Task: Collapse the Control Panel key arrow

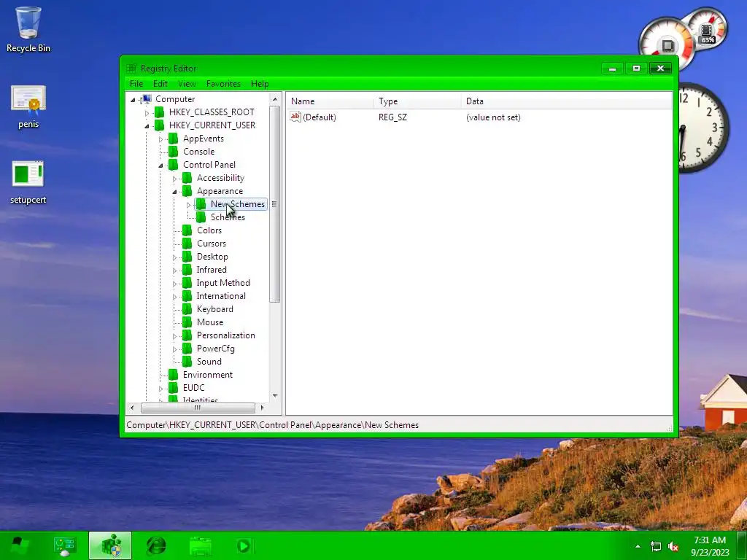Action: (160, 166)
